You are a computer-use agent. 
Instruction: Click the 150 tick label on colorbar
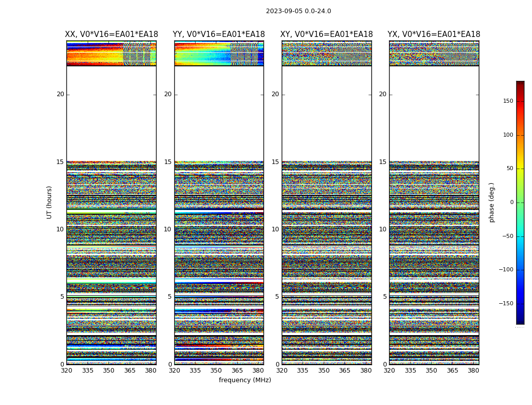[x=508, y=101]
